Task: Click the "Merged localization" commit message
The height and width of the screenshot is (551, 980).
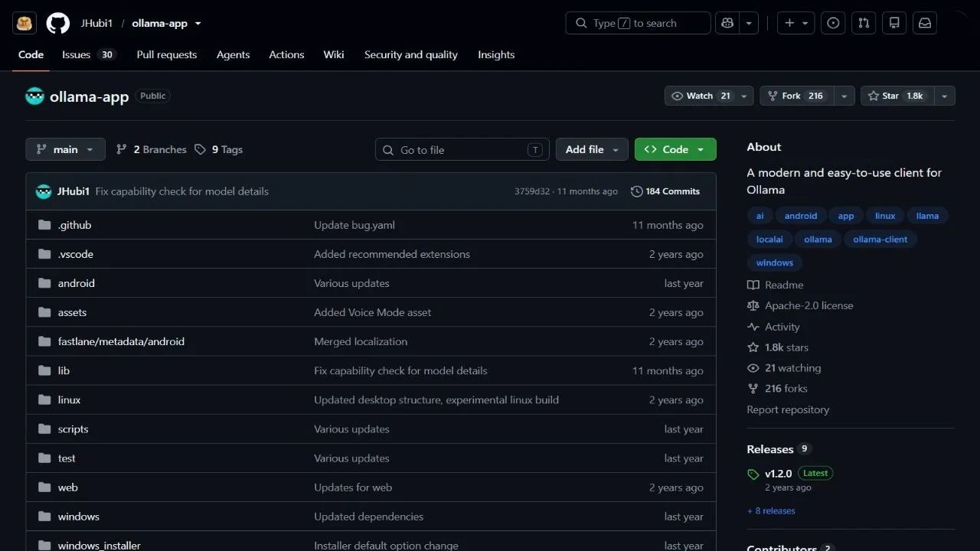Action: pyautogui.click(x=361, y=341)
